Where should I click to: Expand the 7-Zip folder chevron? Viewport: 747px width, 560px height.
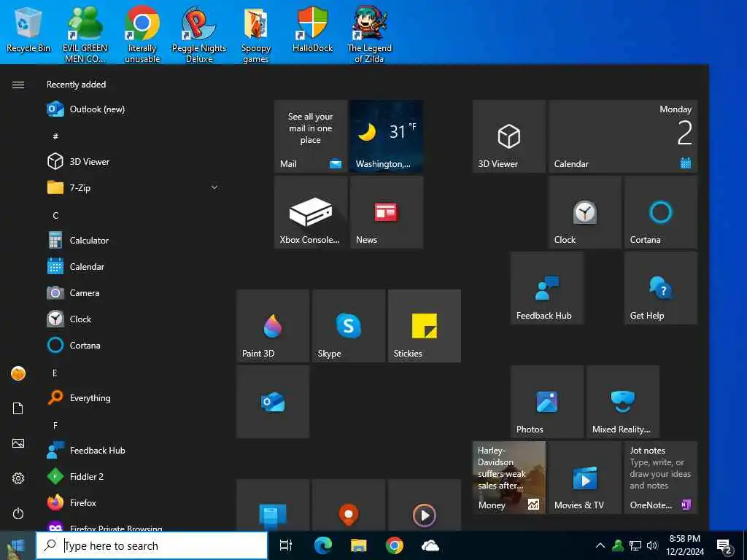(x=214, y=187)
